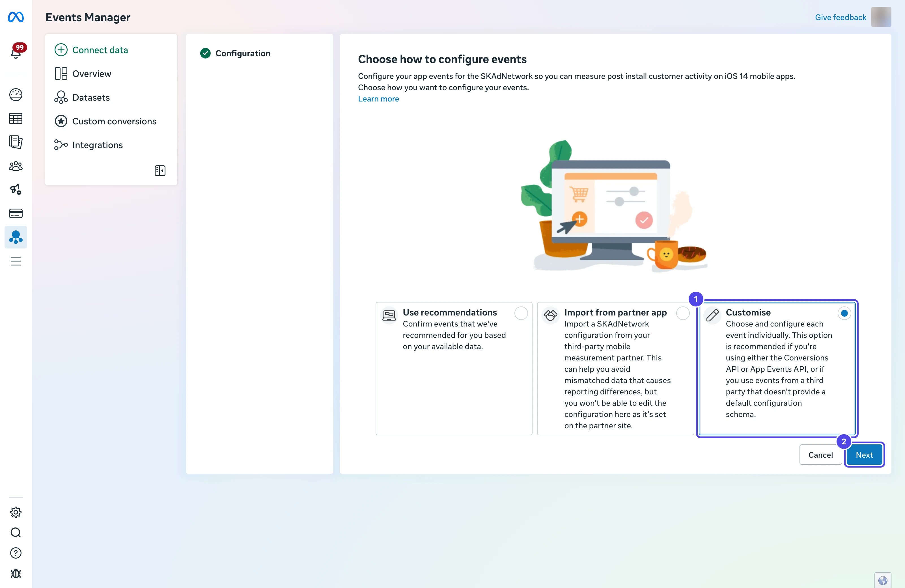Select the Use recommendations radio button
Image resolution: width=905 pixels, height=588 pixels.
pos(521,313)
